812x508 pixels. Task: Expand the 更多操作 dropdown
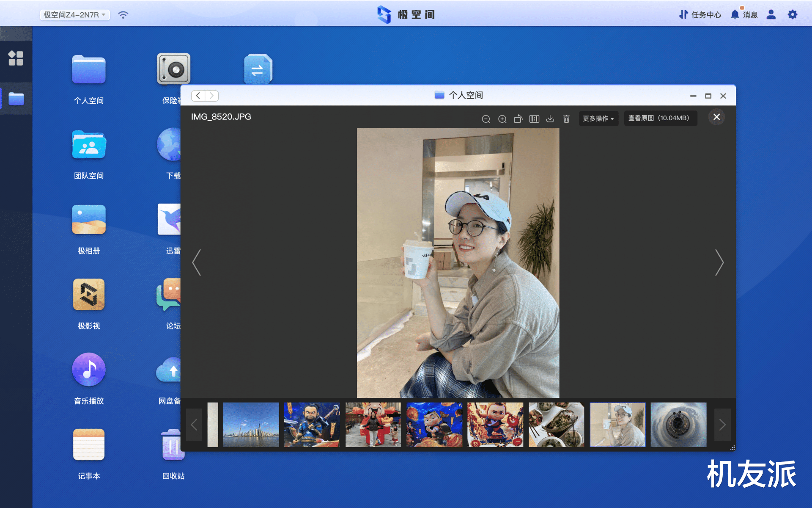pyautogui.click(x=598, y=119)
